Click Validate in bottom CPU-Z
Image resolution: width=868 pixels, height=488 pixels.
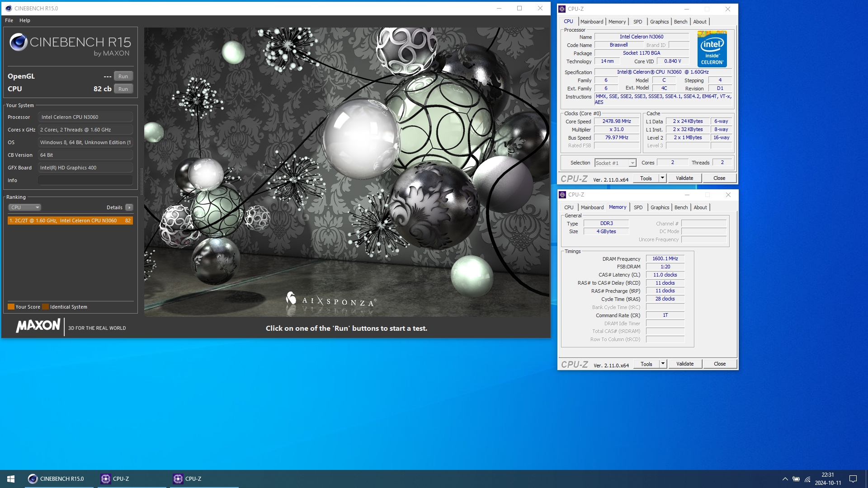(685, 364)
